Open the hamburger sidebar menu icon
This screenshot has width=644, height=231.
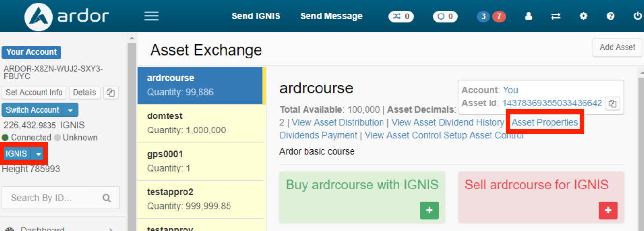tap(152, 16)
